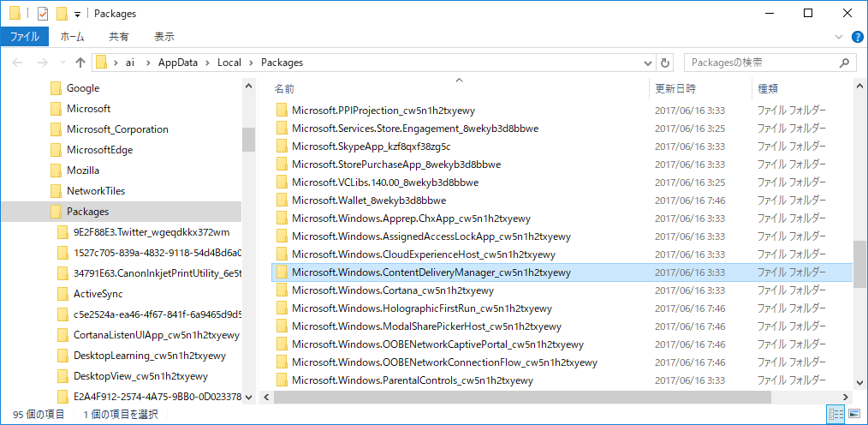Open the Help question mark icon
This screenshot has width=868, height=425.
pyautogui.click(x=857, y=37)
